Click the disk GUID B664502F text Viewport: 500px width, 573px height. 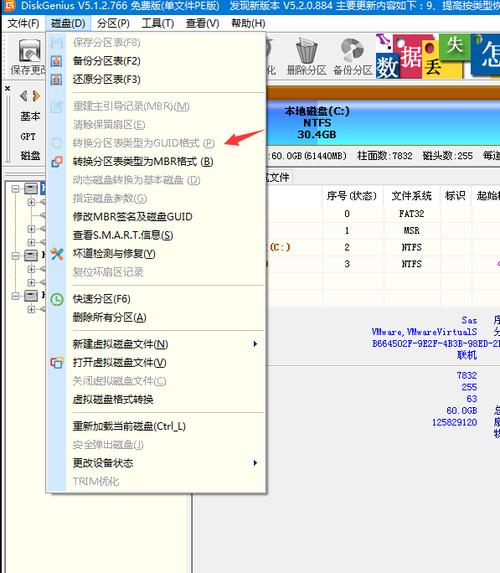tap(436, 344)
